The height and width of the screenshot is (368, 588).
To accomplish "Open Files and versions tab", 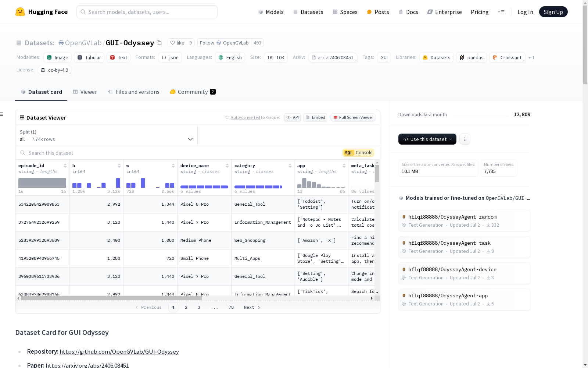I will (x=133, y=92).
